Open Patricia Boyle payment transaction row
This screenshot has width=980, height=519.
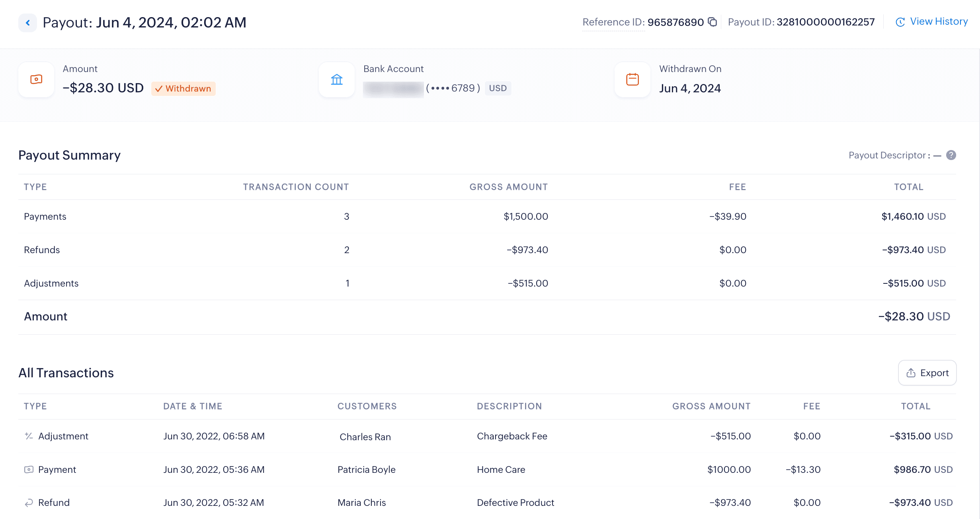366,470
